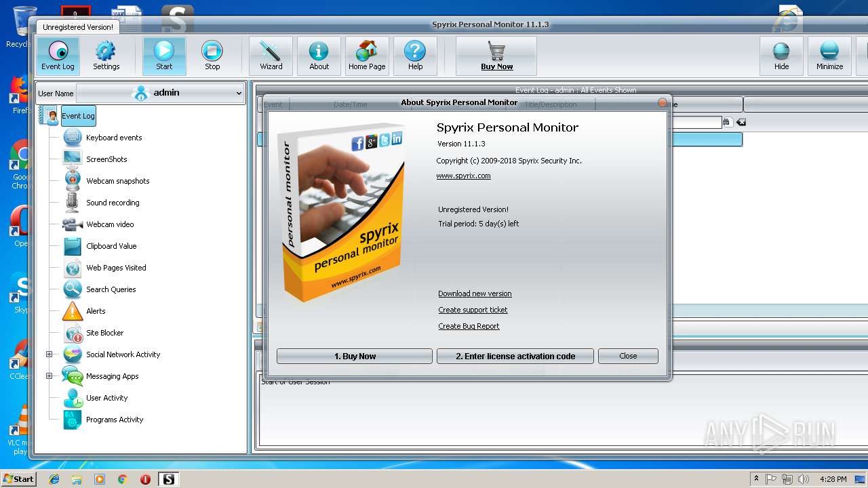Go to the Home Page button

pyautogui.click(x=367, y=56)
